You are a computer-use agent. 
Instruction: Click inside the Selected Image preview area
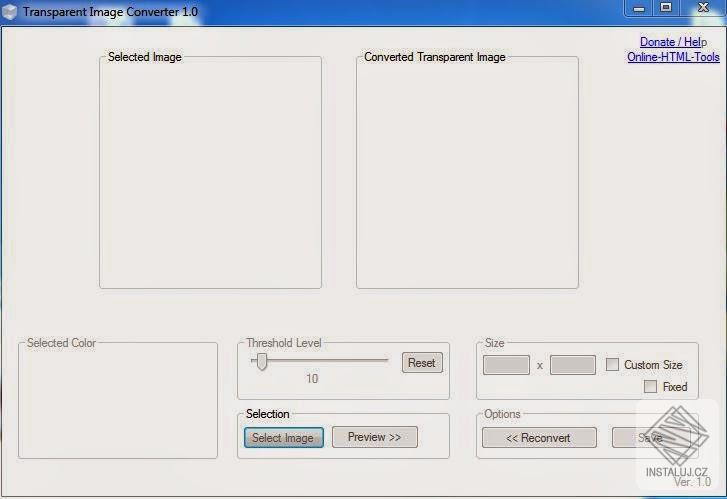tap(210, 174)
